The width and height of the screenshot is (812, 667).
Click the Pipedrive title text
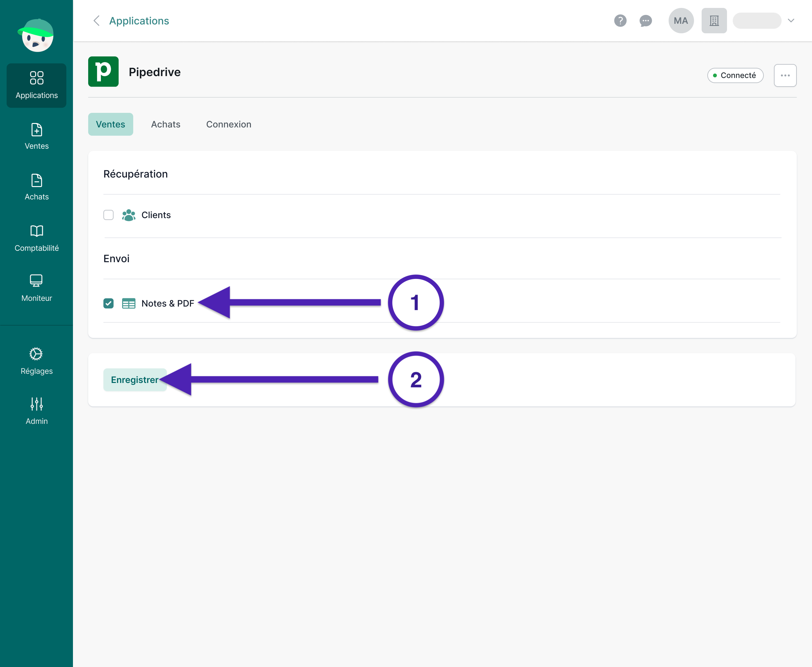(x=154, y=72)
